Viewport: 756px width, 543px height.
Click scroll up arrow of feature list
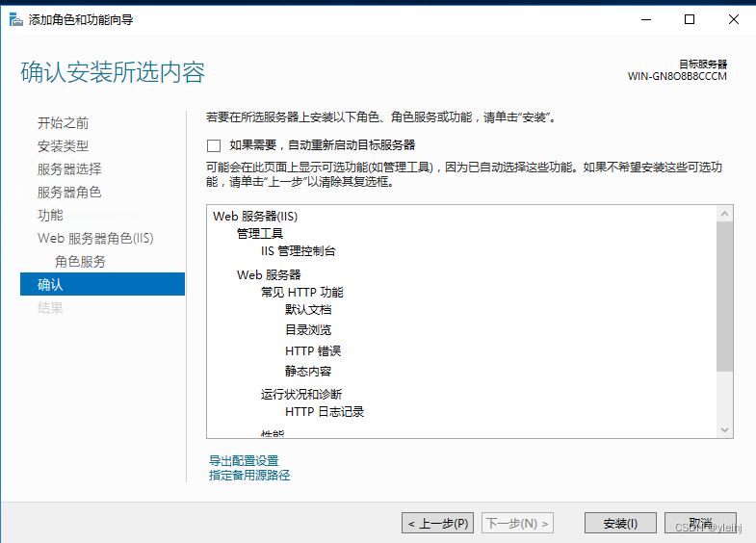click(x=724, y=214)
